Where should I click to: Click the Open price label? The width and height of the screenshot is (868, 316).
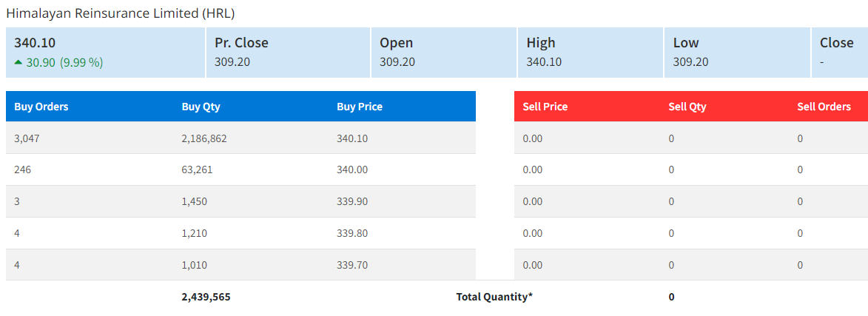click(397, 43)
